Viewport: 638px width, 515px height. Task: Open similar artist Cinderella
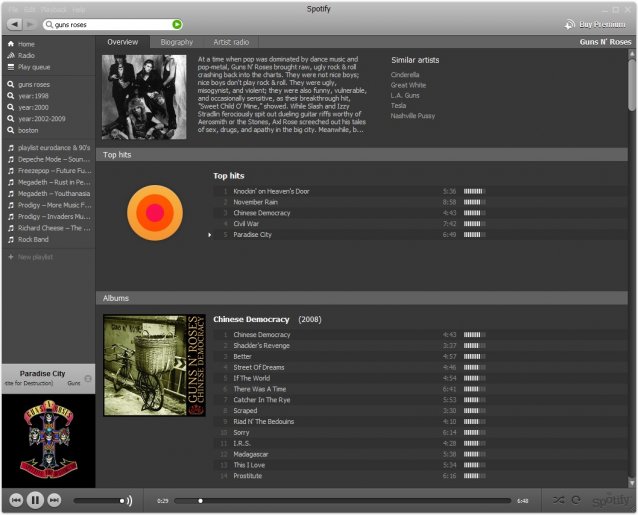[x=405, y=75]
